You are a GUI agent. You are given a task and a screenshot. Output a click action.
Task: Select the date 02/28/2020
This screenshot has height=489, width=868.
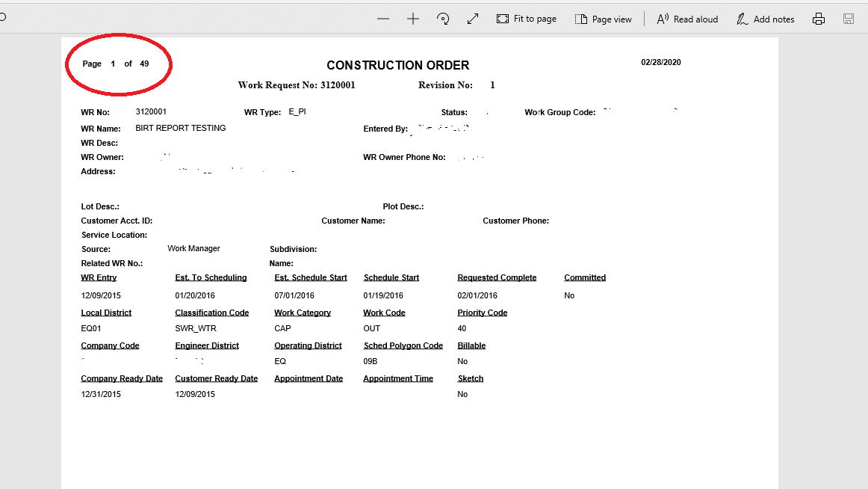(x=661, y=62)
